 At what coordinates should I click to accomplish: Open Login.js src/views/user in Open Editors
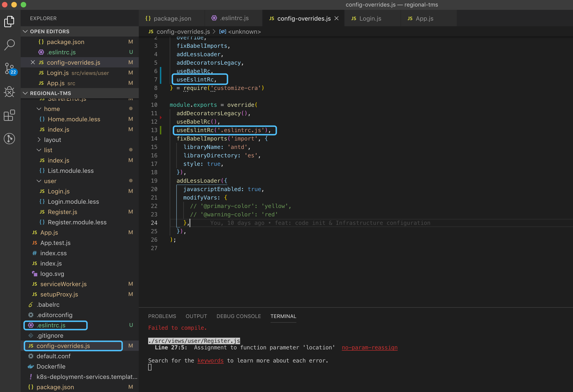click(80, 73)
